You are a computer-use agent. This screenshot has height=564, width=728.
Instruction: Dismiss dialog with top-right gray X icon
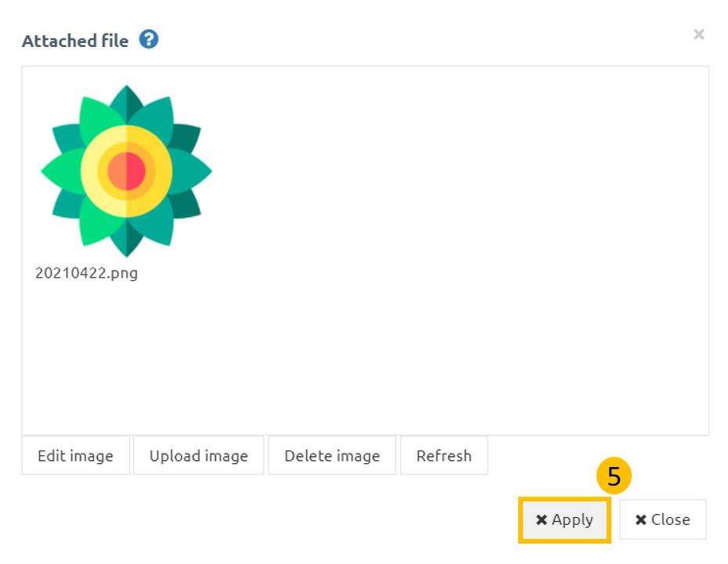pos(699,34)
